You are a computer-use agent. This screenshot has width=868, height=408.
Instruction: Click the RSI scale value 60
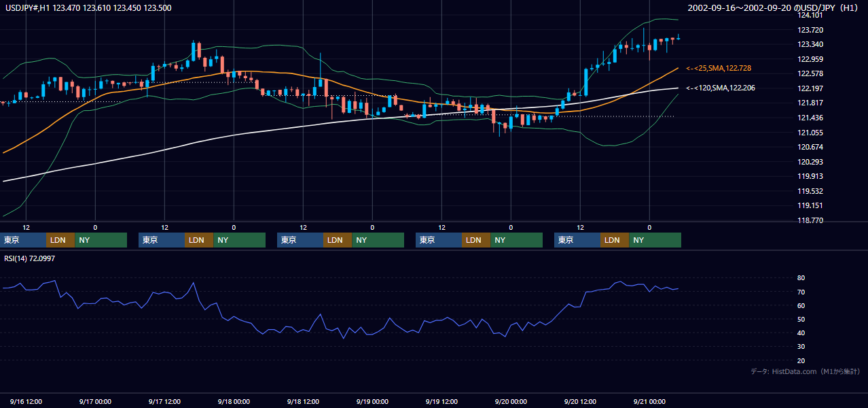pyautogui.click(x=801, y=305)
